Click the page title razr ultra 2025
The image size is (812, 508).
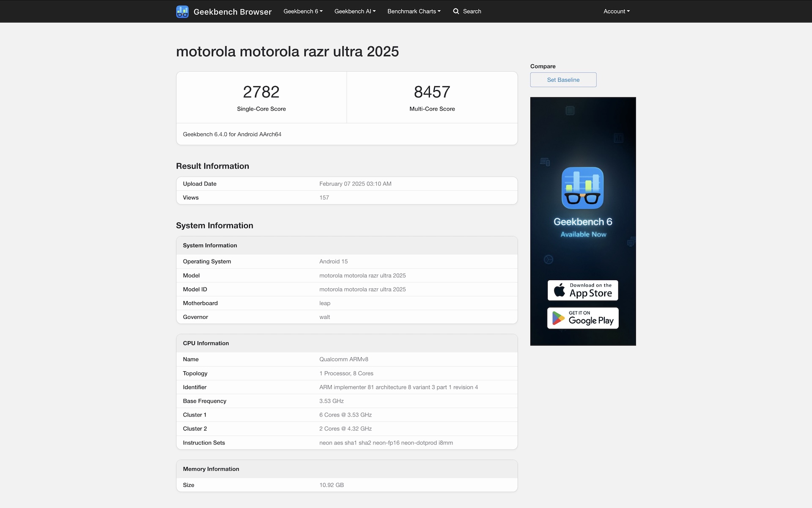tap(287, 52)
